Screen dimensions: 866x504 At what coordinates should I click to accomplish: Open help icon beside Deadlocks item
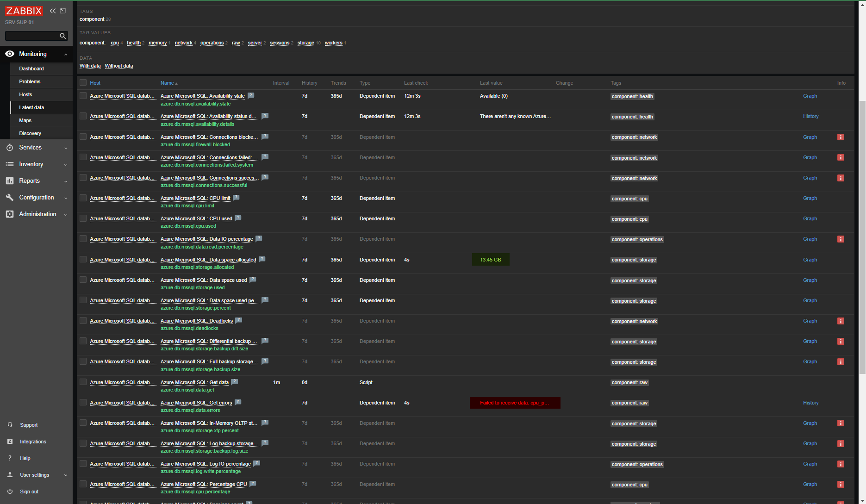(239, 321)
